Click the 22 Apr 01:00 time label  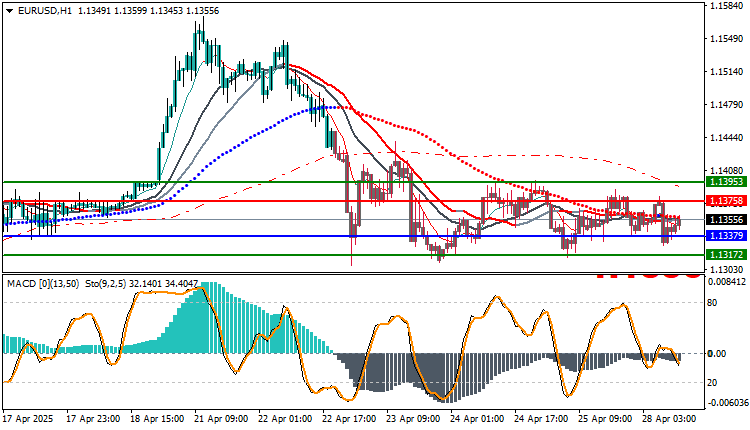click(x=285, y=419)
